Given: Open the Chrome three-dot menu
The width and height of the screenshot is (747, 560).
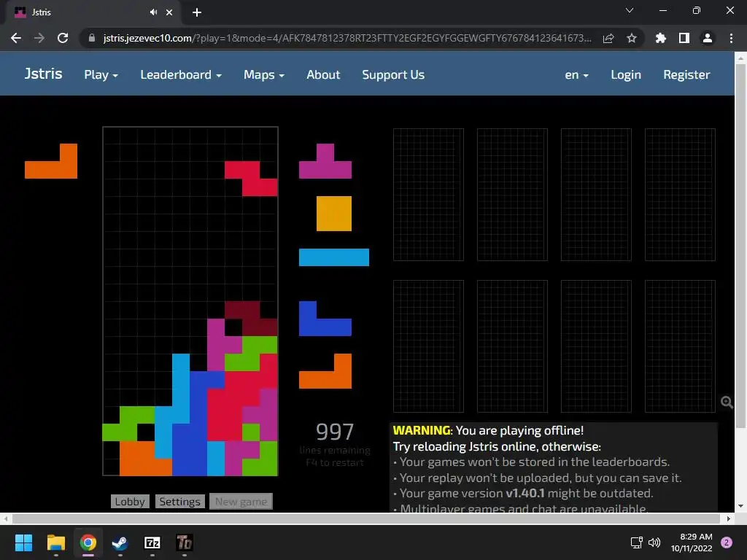Looking at the screenshot, I should pyautogui.click(x=731, y=38).
